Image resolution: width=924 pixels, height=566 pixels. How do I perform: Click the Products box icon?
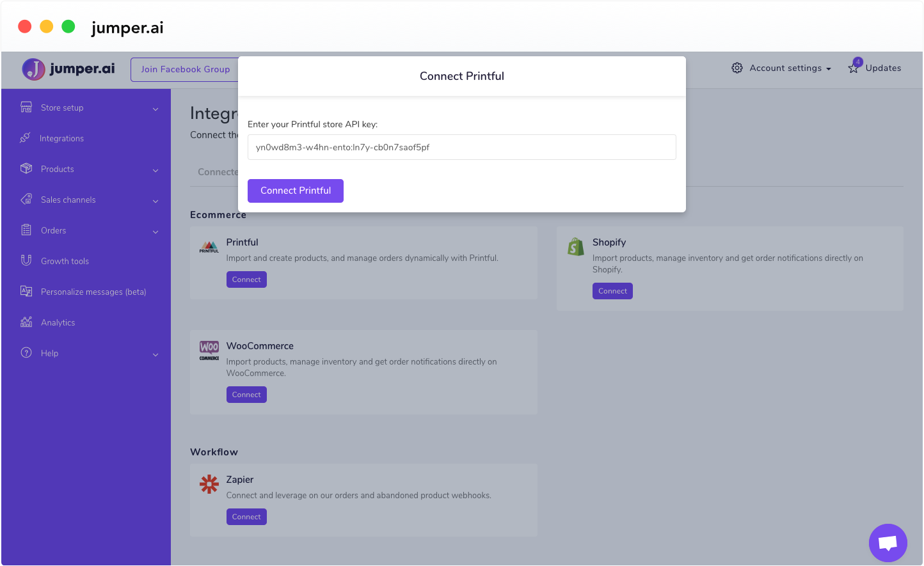pos(26,169)
